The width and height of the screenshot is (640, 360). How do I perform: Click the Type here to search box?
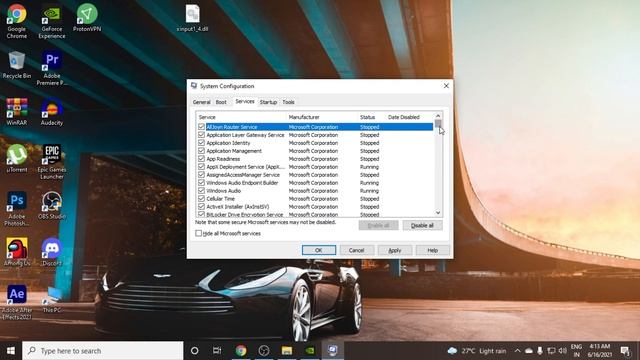(102, 351)
